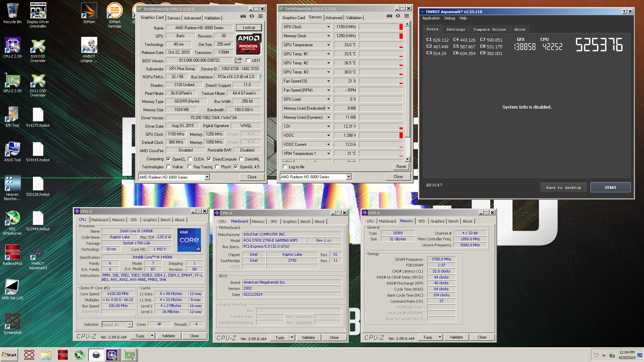The height and width of the screenshot is (362, 644).
Task: Switch to Advanced tab in GPU-Z Graphics Card window
Action: pyautogui.click(x=192, y=18)
